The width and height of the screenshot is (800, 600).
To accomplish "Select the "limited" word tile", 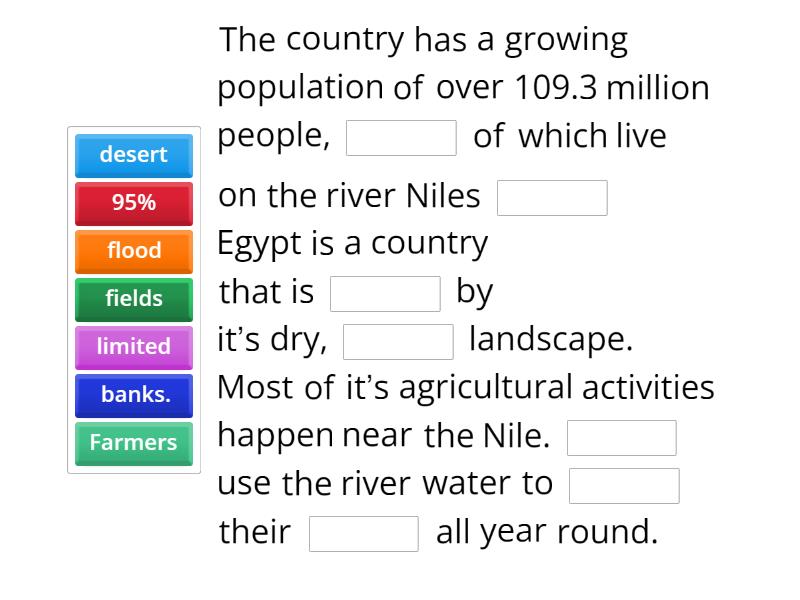I will (133, 347).
